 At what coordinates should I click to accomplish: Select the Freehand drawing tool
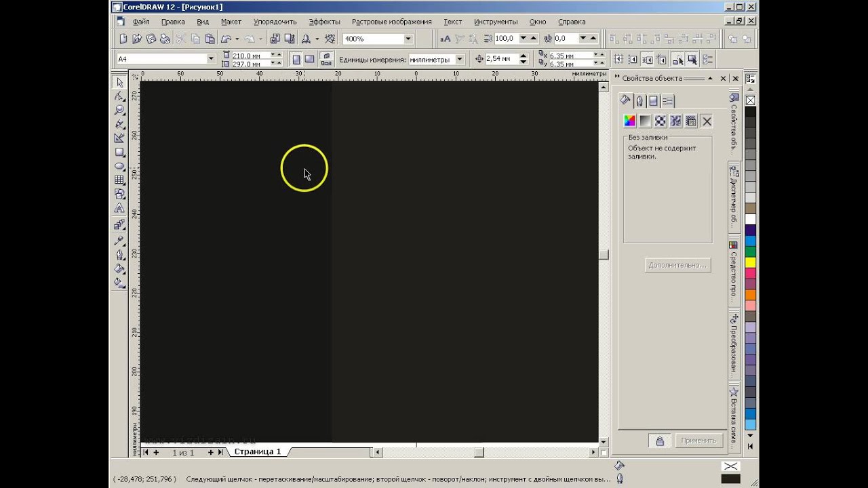click(119, 124)
